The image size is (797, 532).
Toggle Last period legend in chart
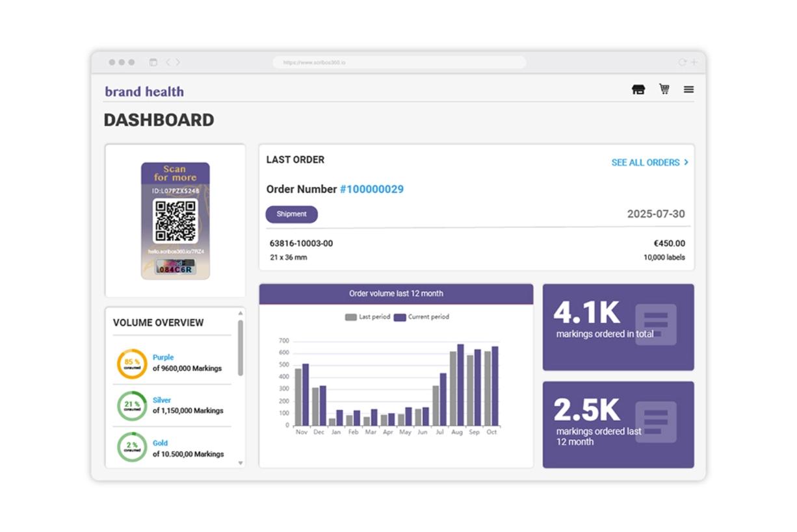[367, 317]
